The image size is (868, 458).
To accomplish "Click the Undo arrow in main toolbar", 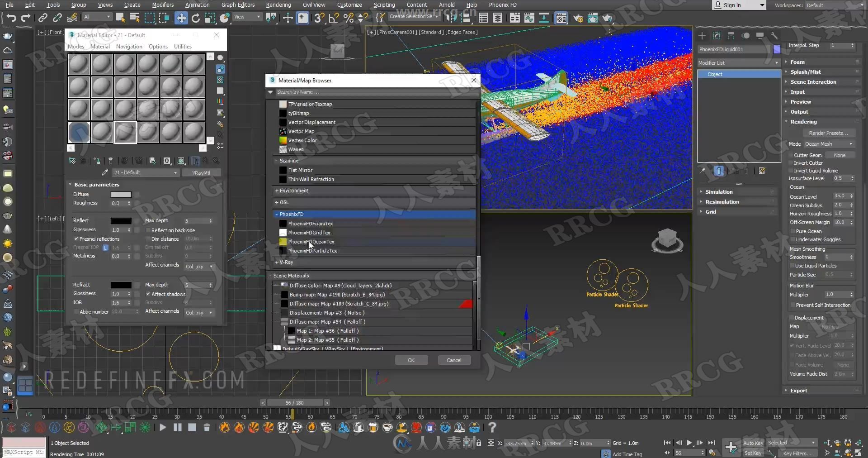I will tap(11, 18).
